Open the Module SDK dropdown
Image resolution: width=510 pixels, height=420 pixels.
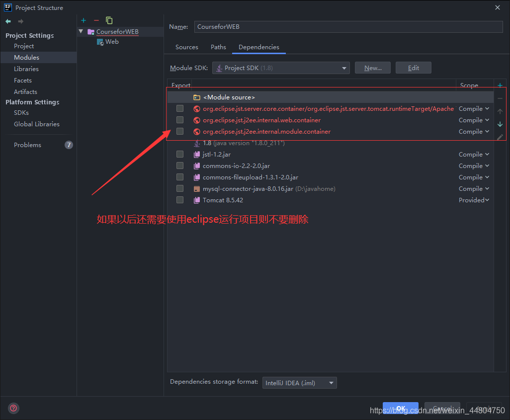281,68
